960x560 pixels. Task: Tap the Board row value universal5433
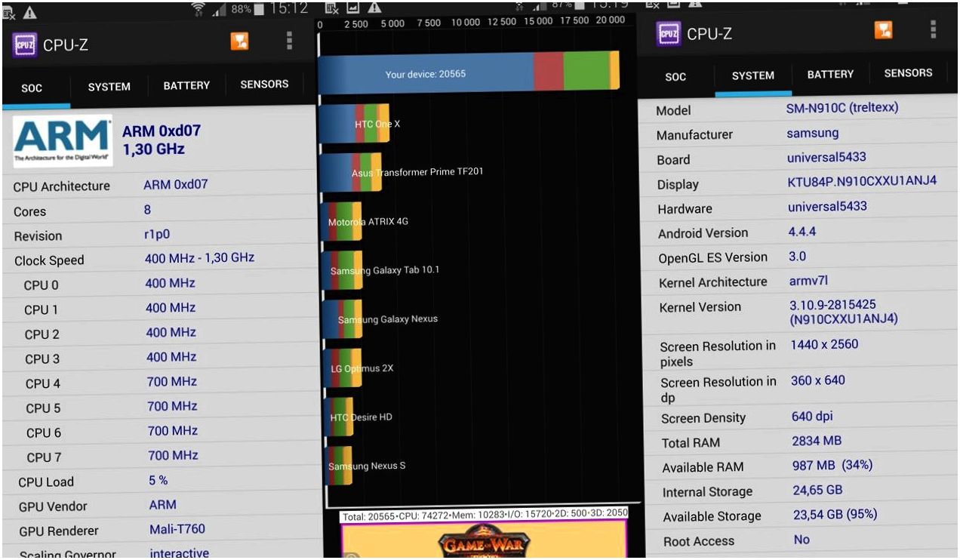(x=826, y=158)
